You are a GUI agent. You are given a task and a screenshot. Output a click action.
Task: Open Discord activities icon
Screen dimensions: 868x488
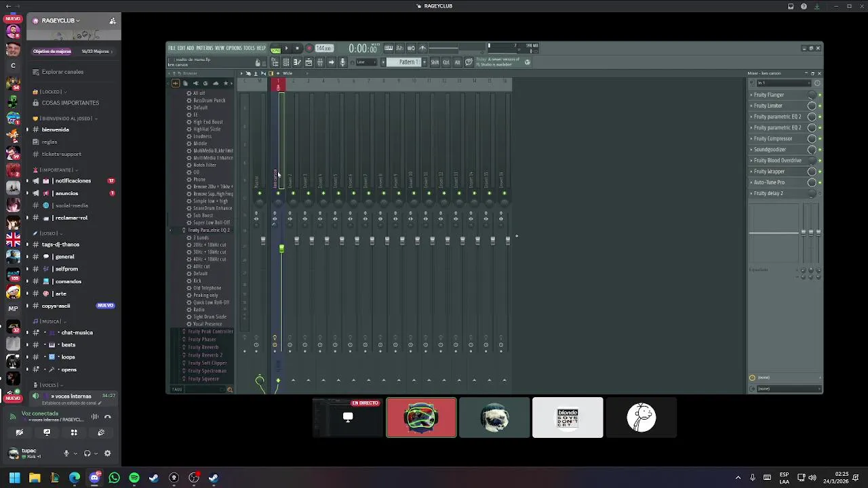point(74,432)
